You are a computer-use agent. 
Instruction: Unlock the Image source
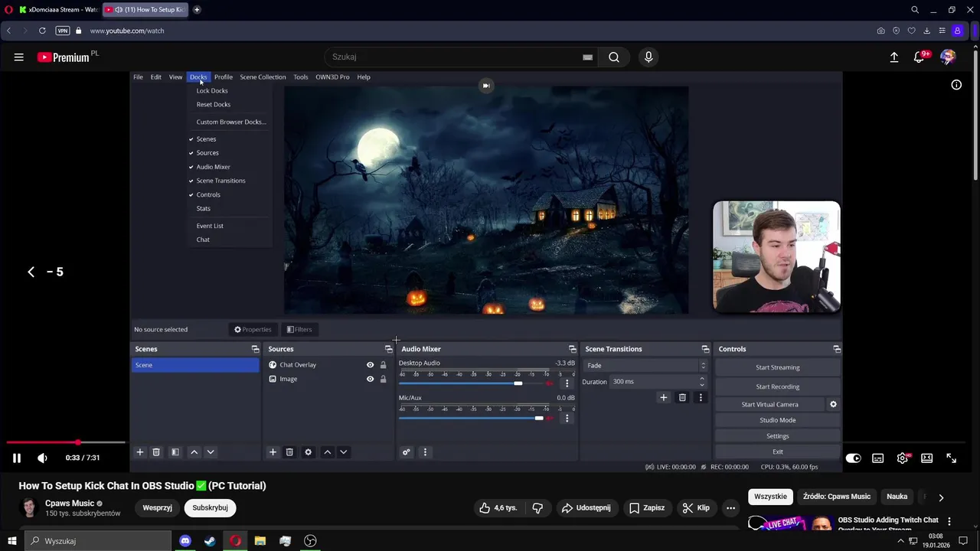(x=384, y=379)
